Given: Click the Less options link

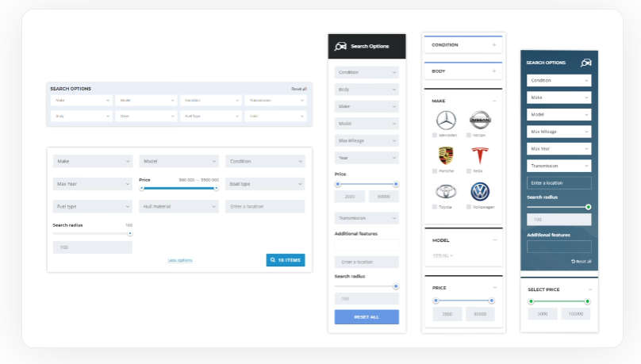Looking at the screenshot, I should tap(180, 260).
